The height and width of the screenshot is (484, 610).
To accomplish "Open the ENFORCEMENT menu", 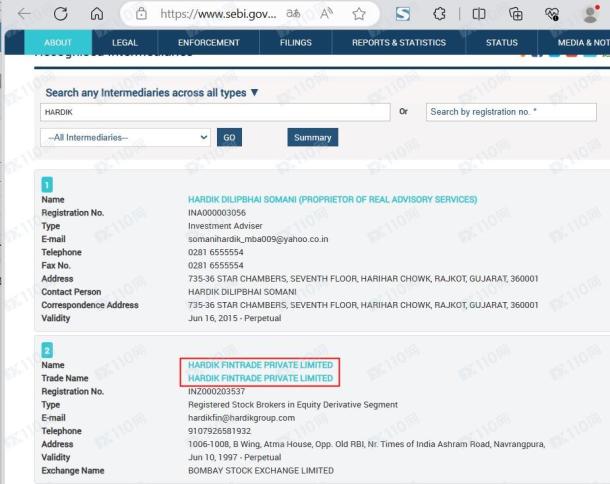I will (x=209, y=42).
